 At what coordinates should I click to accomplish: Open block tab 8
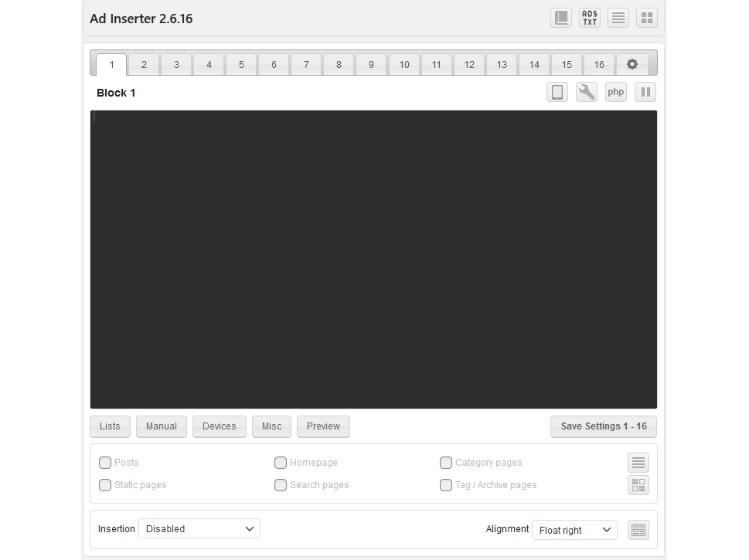coord(339,64)
